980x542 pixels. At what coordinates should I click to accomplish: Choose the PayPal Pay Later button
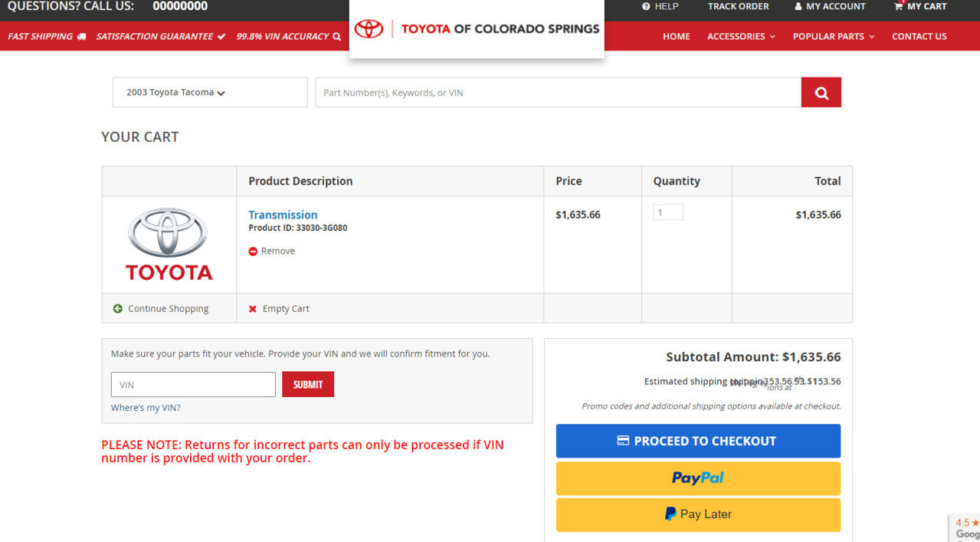698,515
